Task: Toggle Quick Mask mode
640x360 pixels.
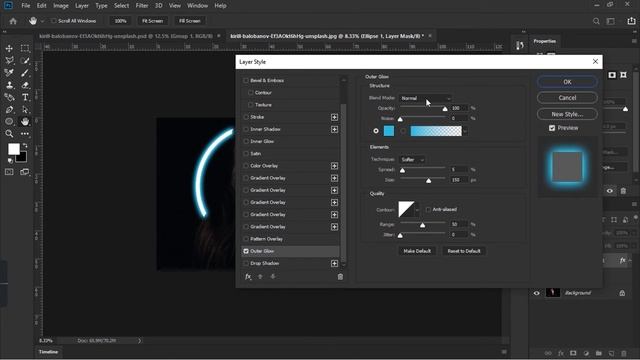Action: pos(9,172)
